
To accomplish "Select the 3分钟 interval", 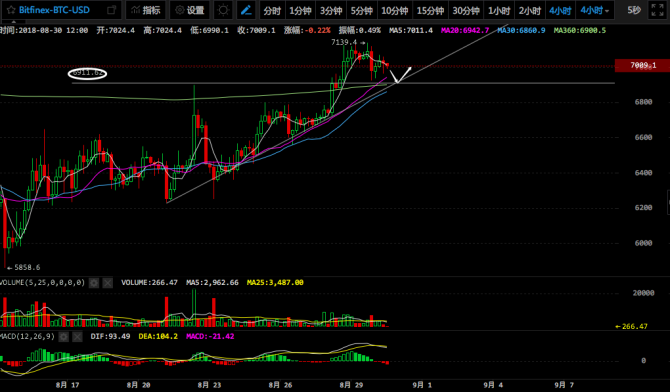I will pyautogui.click(x=331, y=11).
